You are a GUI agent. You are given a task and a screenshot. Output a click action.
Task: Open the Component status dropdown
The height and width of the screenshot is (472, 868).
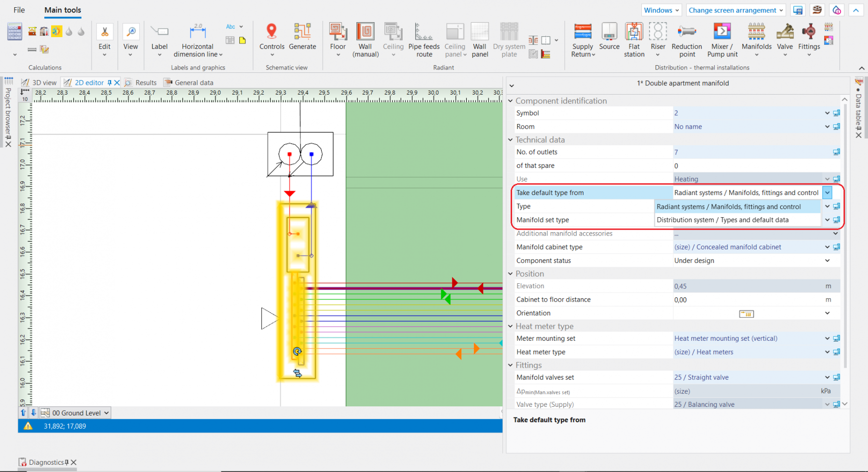[x=827, y=261]
